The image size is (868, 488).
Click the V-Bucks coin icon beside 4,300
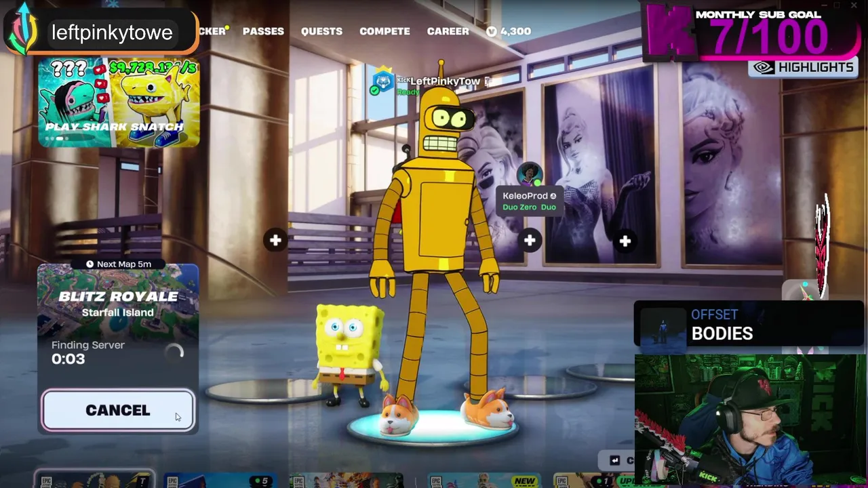click(492, 31)
